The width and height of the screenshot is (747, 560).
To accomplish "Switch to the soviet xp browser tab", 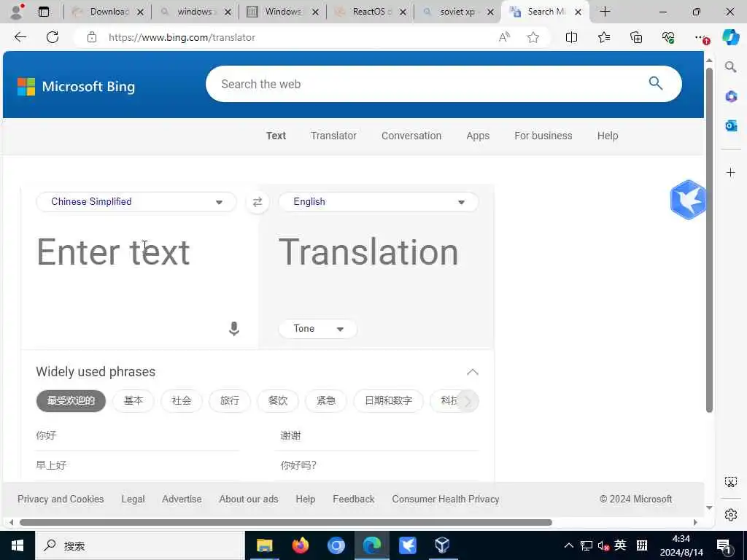I will click(x=457, y=12).
